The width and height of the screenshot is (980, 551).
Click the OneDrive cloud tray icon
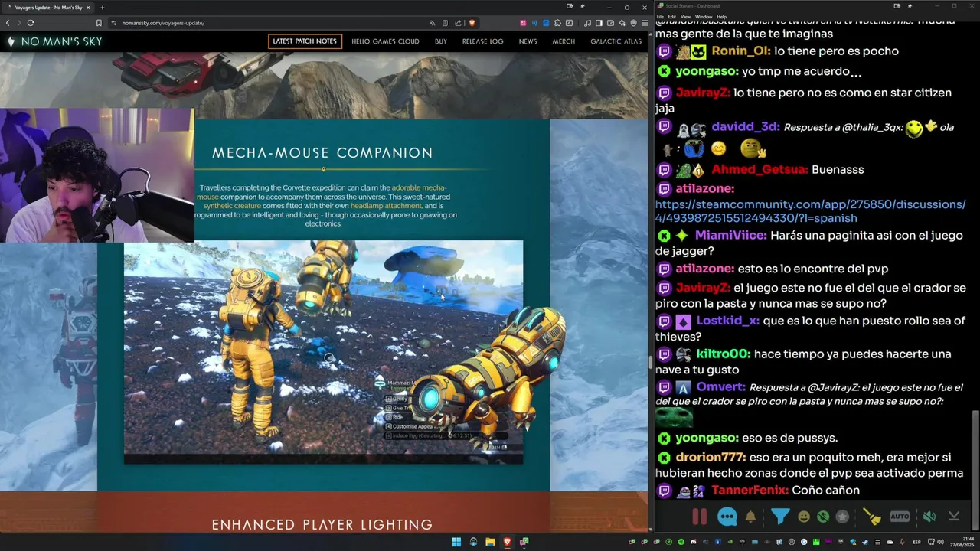click(x=890, y=542)
